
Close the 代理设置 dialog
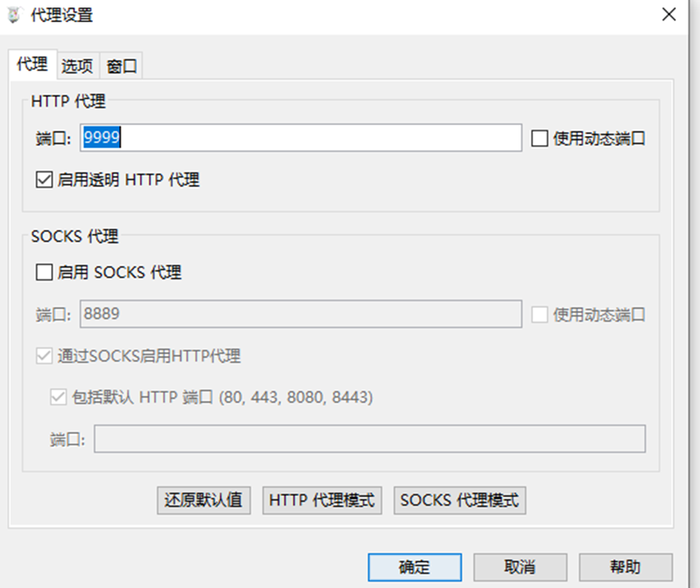669,14
